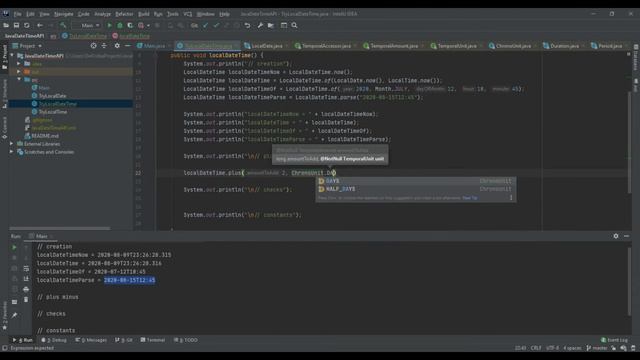This screenshot has width=640, height=360.
Task: Open the Main run configuration dropdown
Action: (x=87, y=25)
